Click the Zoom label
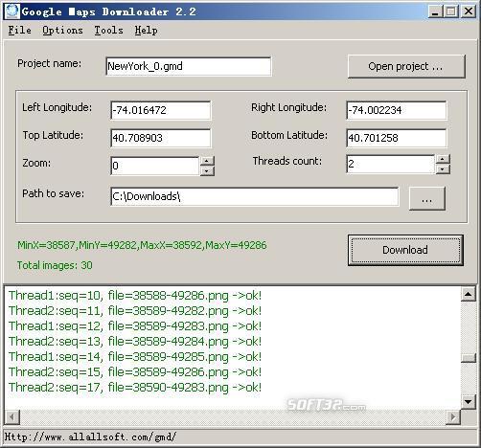 click(x=36, y=163)
